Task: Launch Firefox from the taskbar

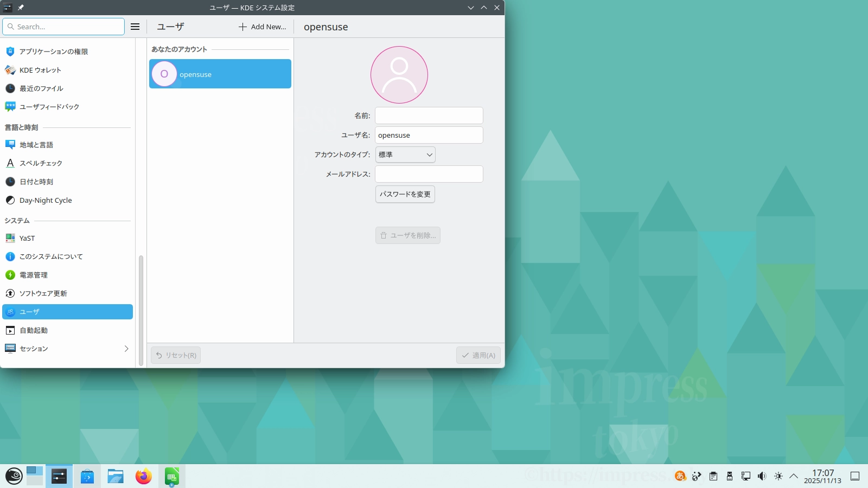Action: coord(144,476)
